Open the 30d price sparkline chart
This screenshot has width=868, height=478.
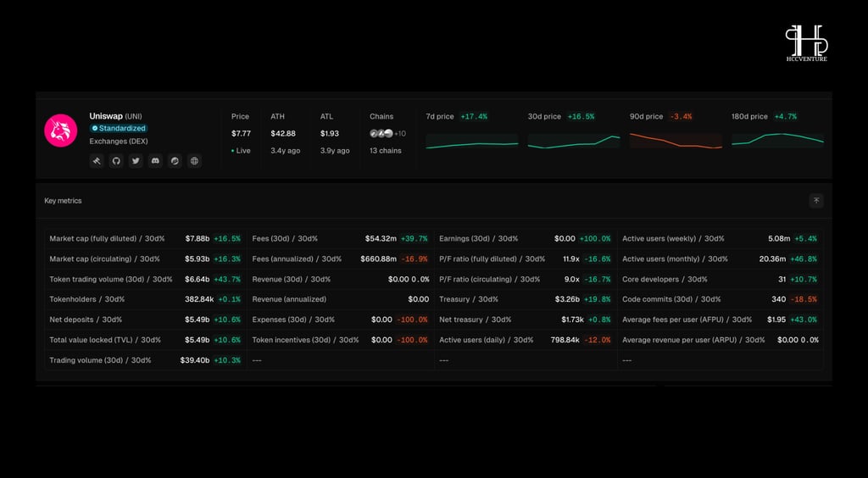coord(574,141)
